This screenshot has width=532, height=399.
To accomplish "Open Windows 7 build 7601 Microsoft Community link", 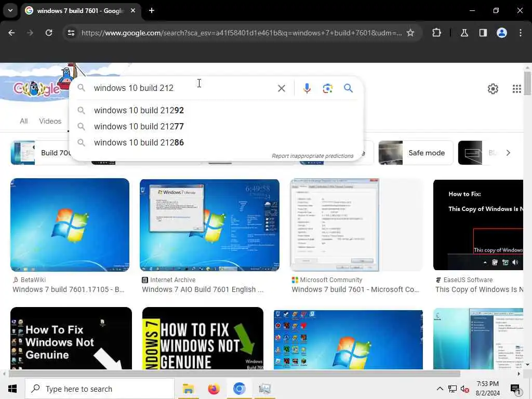I will 355,289.
